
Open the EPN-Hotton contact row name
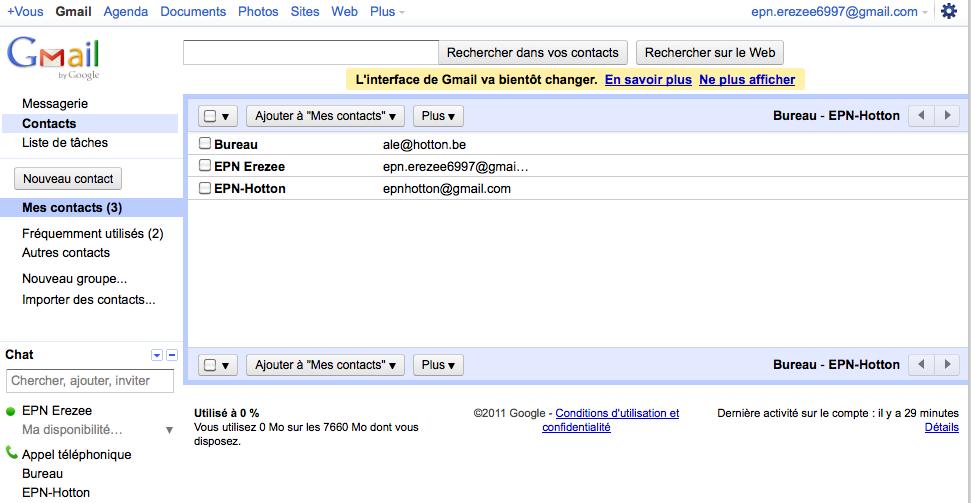click(250, 188)
